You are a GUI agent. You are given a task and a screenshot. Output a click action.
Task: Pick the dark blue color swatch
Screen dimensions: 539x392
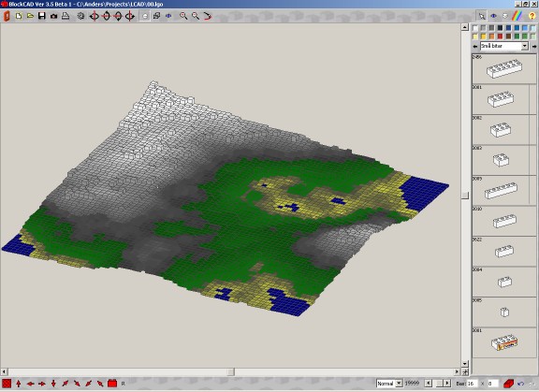click(x=508, y=28)
